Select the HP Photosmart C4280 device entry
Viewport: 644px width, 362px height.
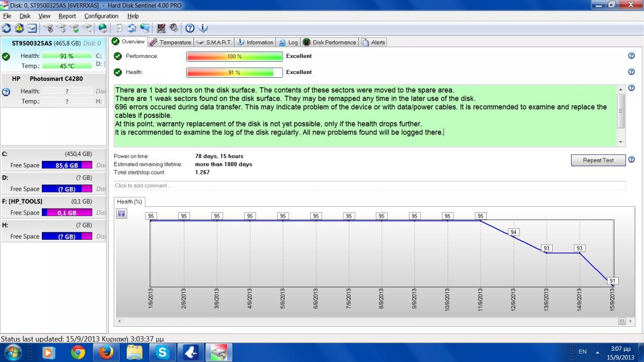(x=54, y=90)
